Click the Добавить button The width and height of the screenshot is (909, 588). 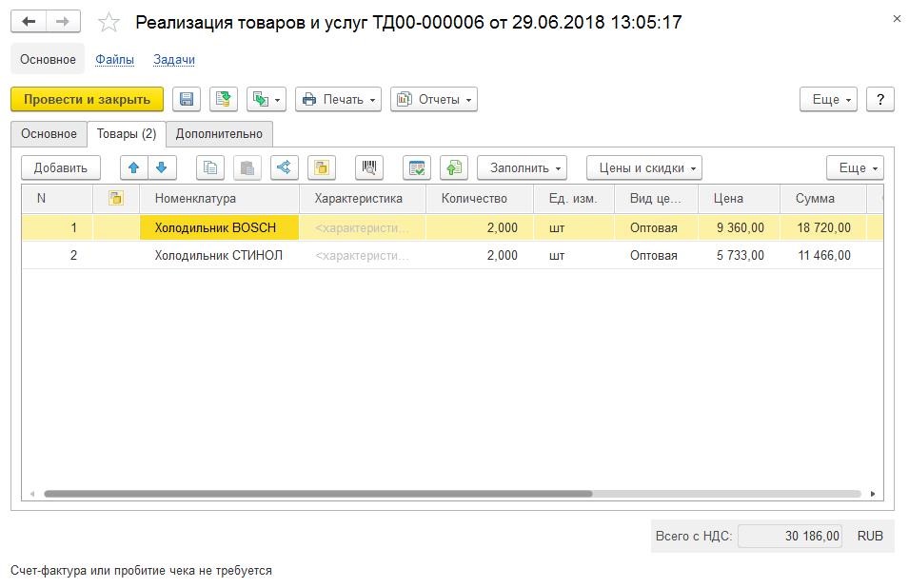coord(60,168)
